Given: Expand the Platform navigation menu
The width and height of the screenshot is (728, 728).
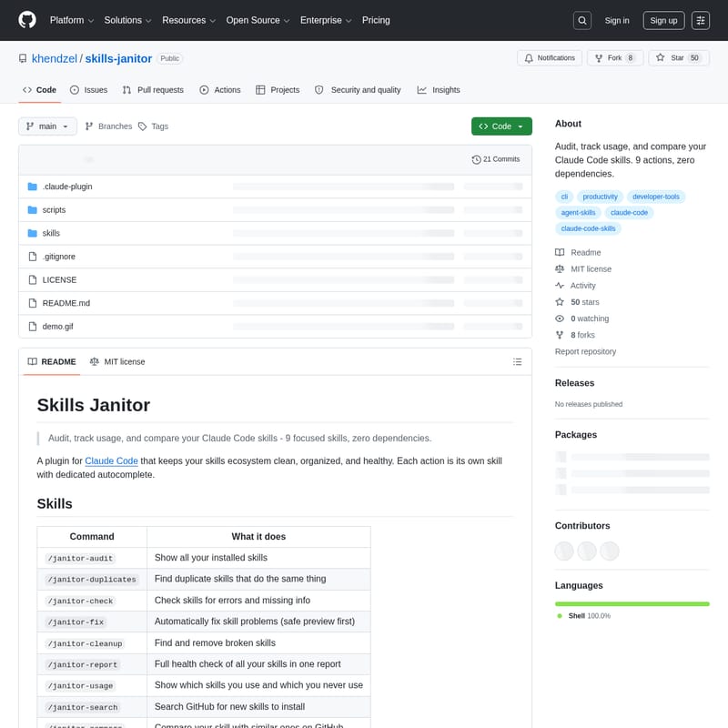Looking at the screenshot, I should (71, 20).
